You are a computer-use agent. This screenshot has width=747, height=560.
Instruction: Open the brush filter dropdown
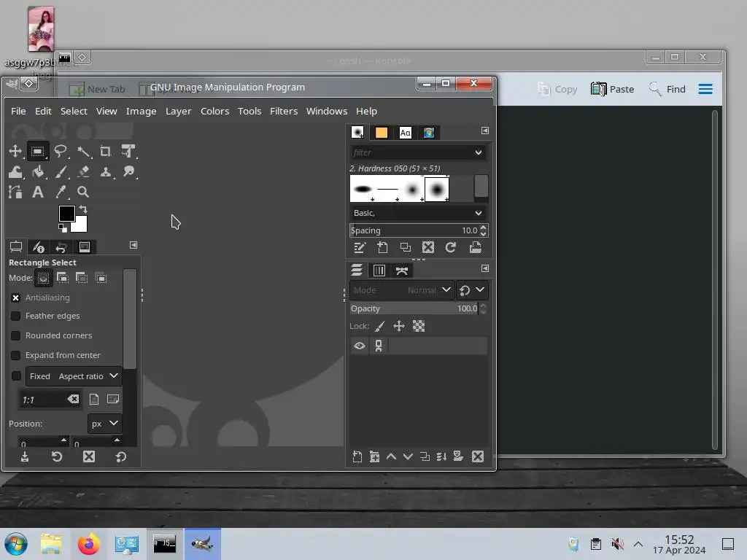click(x=479, y=152)
